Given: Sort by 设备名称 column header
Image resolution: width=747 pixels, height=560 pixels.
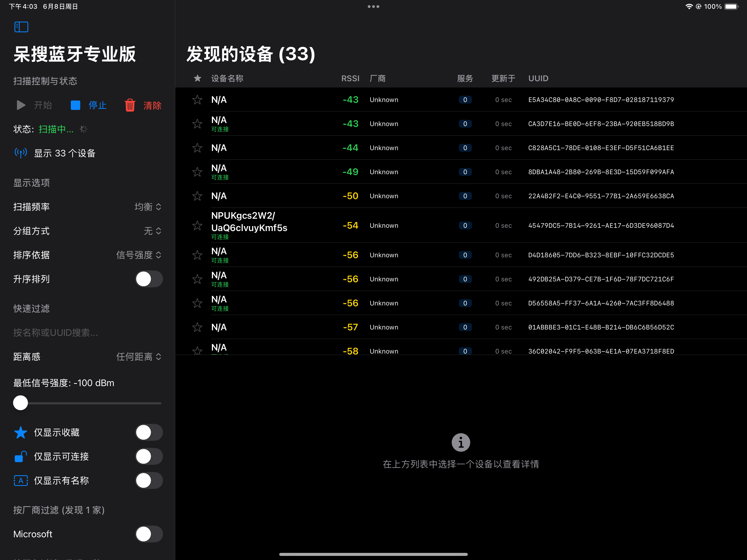Looking at the screenshot, I should tap(227, 78).
